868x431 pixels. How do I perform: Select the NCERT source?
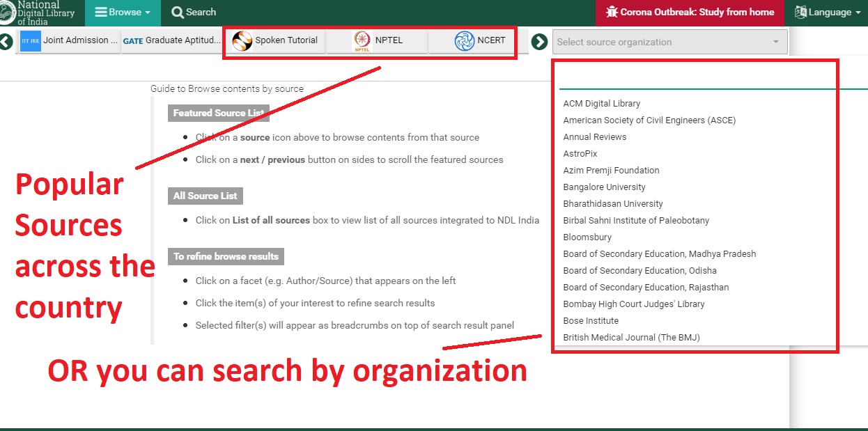(x=480, y=41)
